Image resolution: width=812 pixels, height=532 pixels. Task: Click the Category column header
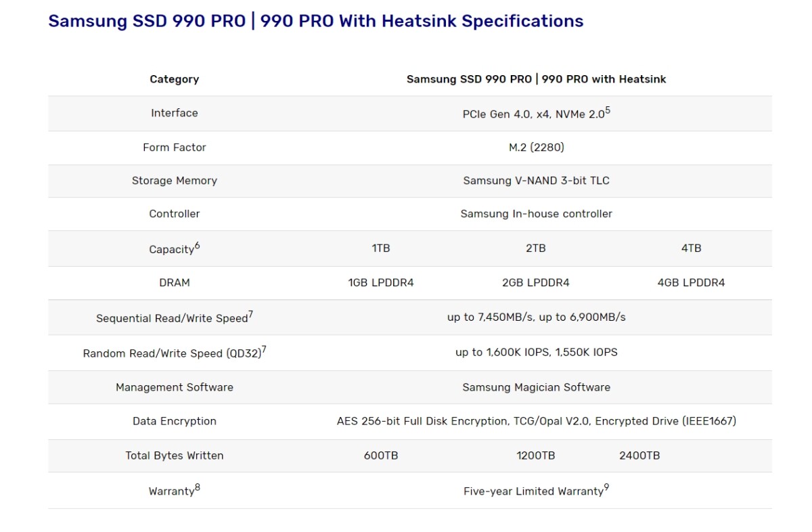tap(175, 79)
